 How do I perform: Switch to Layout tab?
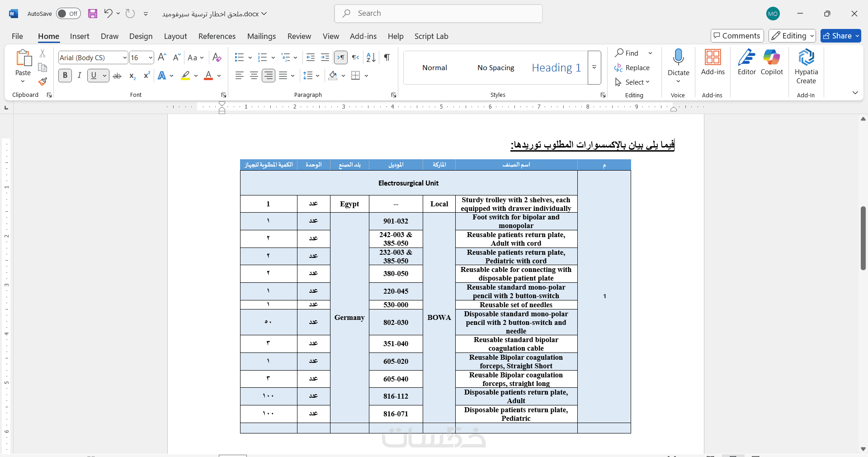tap(175, 36)
